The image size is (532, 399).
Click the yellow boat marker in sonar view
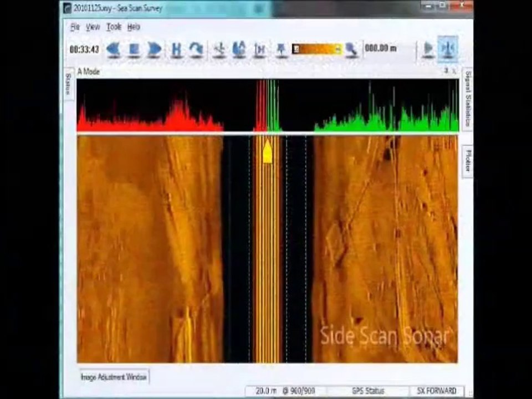point(267,151)
